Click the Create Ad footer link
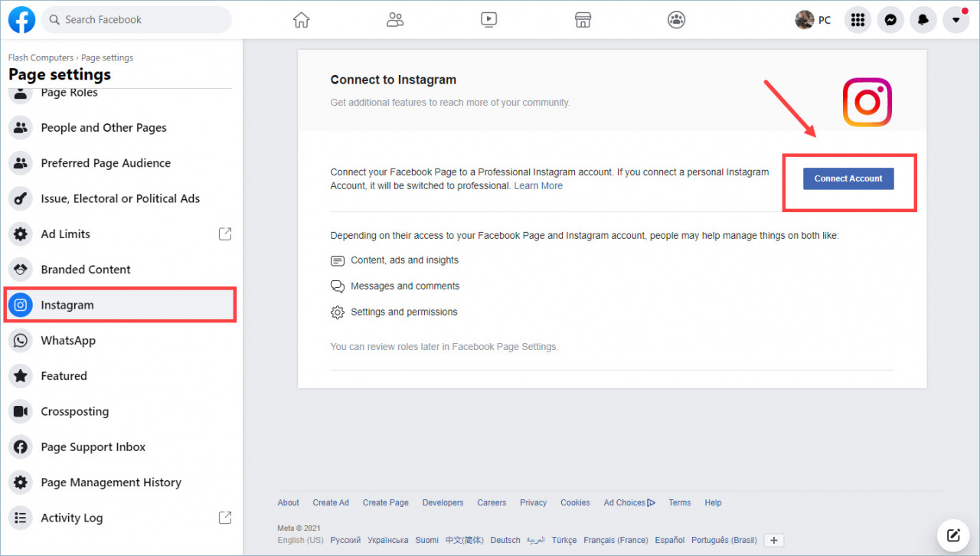Viewport: 980px width, 556px height. click(331, 502)
